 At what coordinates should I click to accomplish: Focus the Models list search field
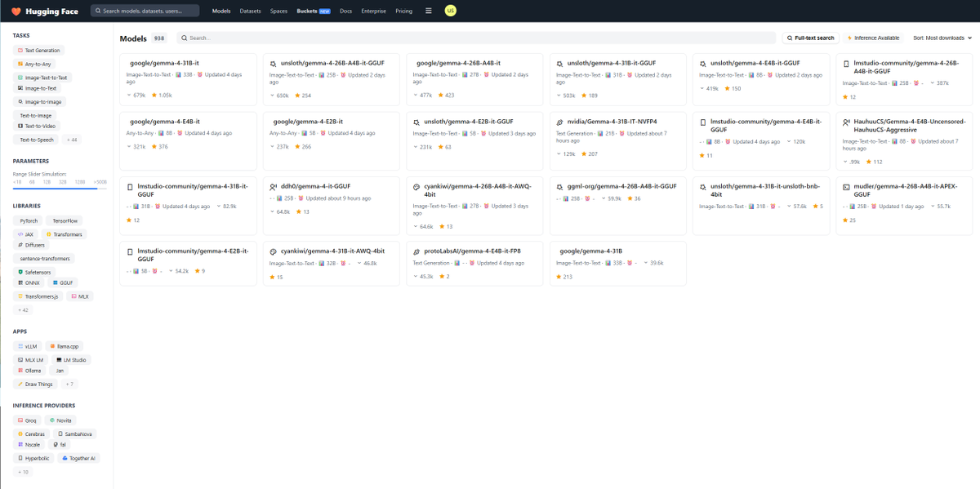coord(477,38)
